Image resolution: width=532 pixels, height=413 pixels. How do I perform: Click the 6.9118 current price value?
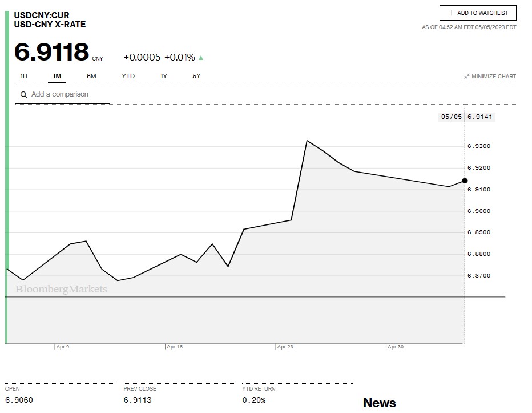point(51,52)
